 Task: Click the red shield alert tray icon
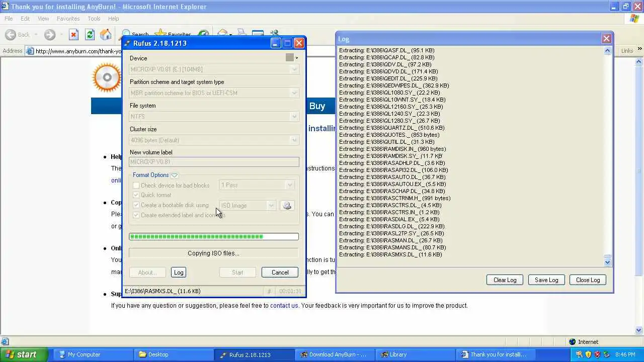tap(597, 354)
